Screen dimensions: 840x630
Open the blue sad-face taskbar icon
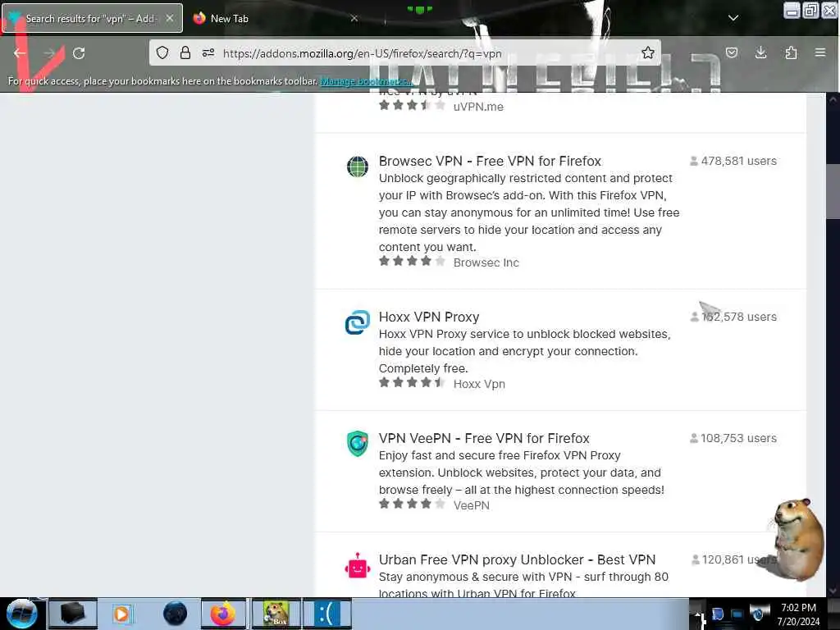point(327,614)
